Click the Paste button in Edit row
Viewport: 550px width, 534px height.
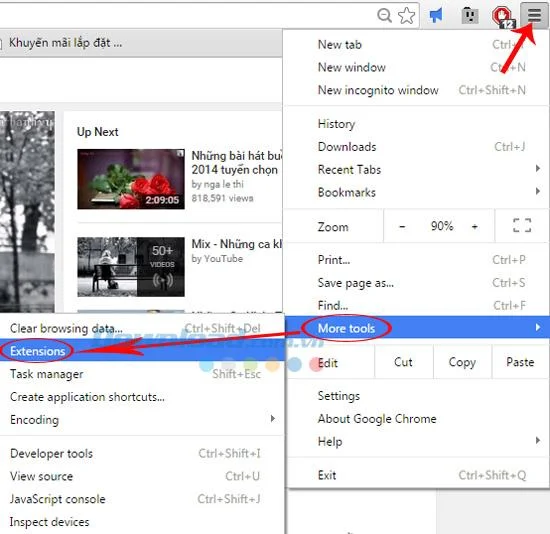click(520, 362)
